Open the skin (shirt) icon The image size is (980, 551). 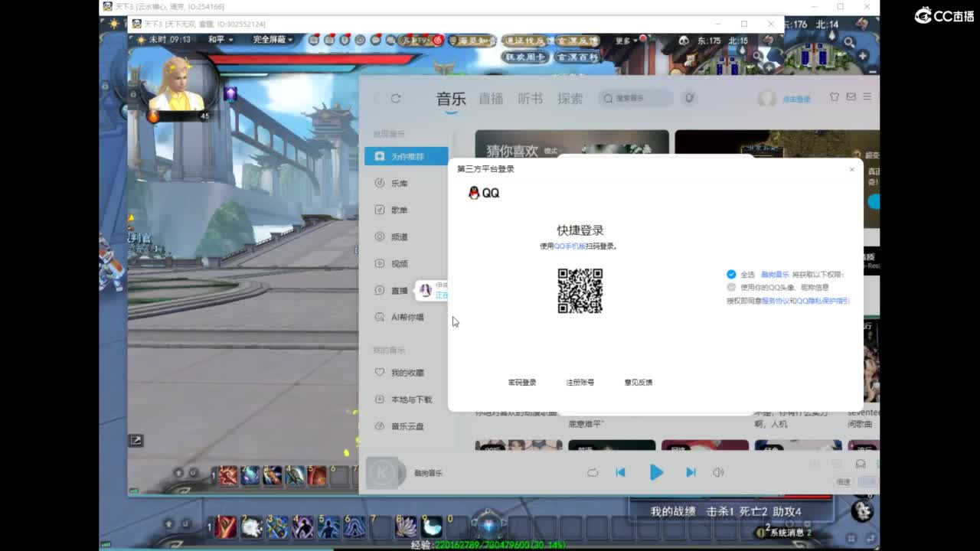pyautogui.click(x=835, y=97)
